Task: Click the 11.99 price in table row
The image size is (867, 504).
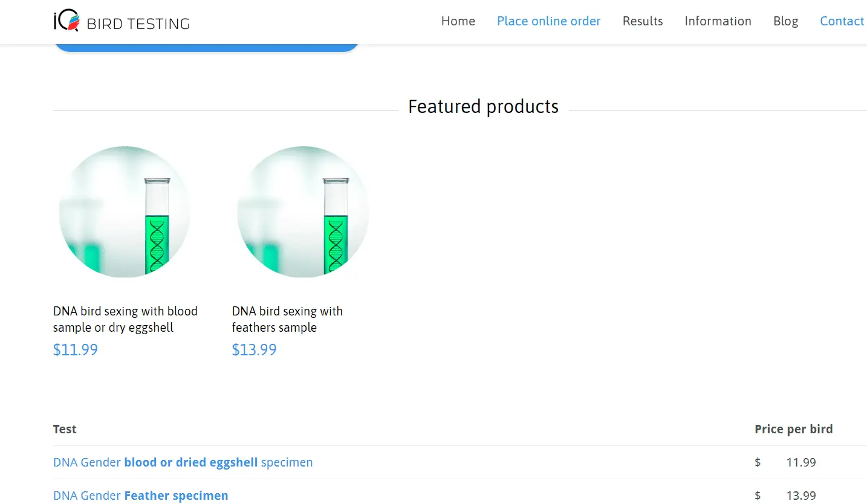Action: point(801,462)
